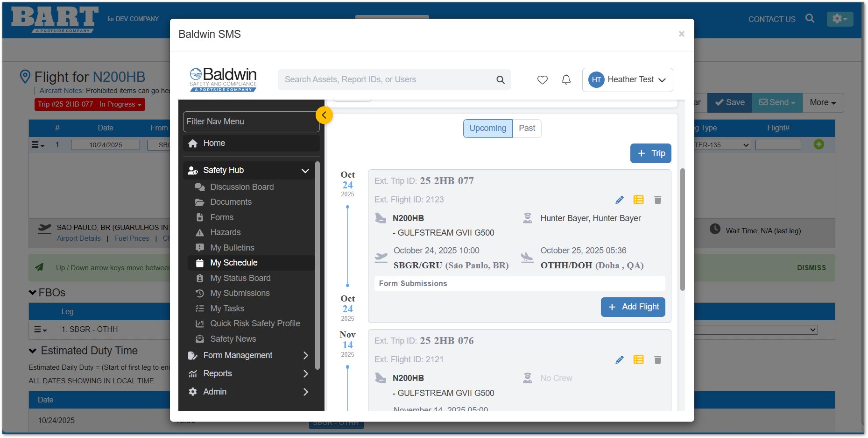Switch to Past trips view

pyautogui.click(x=527, y=129)
